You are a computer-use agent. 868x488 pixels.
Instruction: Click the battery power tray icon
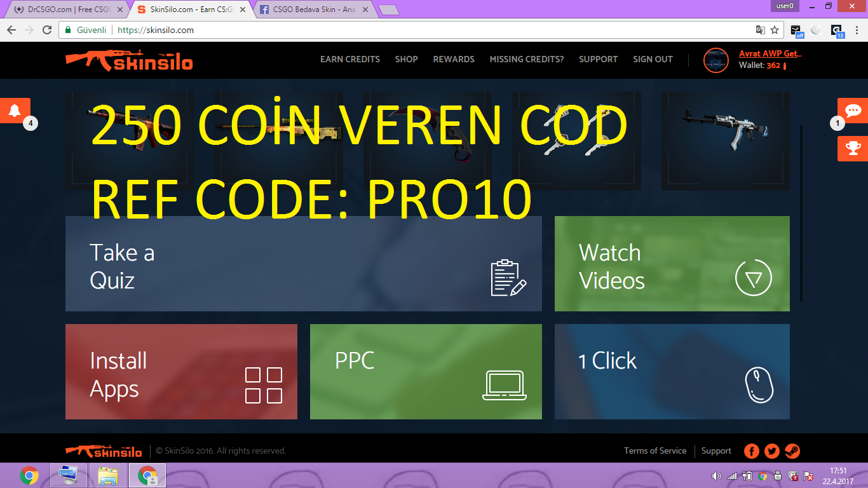[747, 476]
